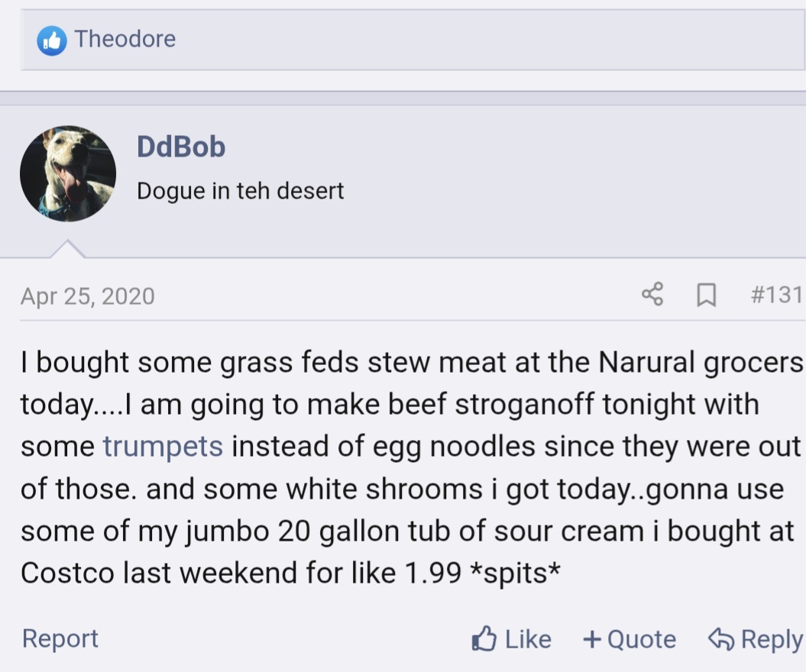Open the #131 post permalink
The image size is (806, 672).
[776, 295]
